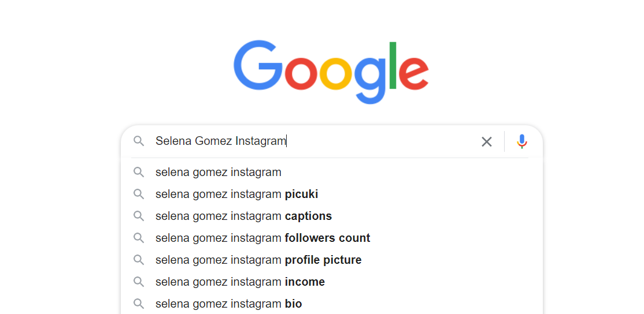Screen dimensions: 644x314
Task: Select the "selena gomez instagram" suggestion
Action: [219, 172]
